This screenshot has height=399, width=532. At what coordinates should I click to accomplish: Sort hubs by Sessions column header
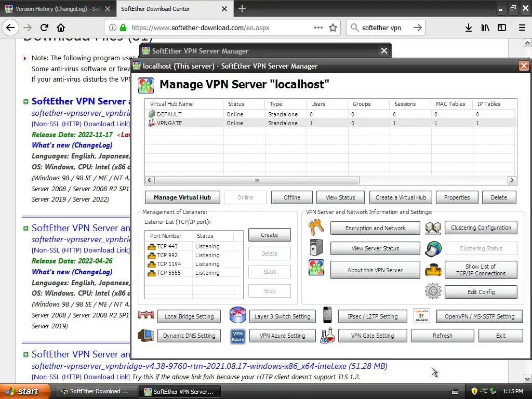(x=410, y=104)
